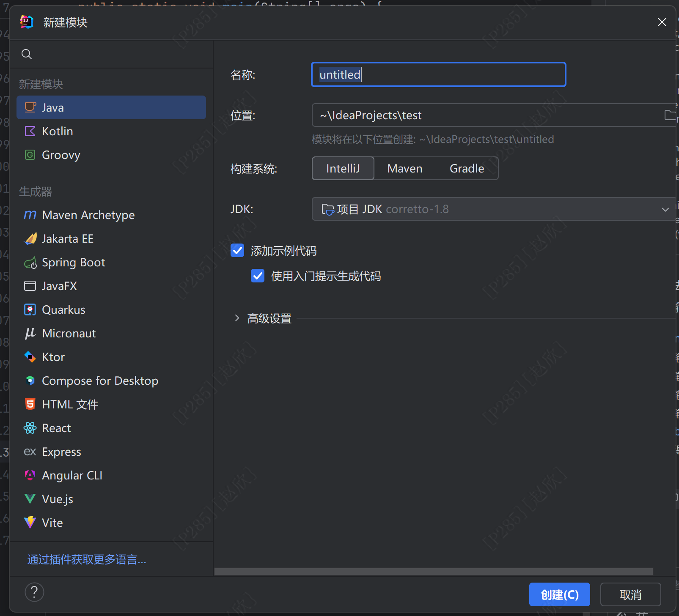This screenshot has width=679, height=616.
Task: Click the Spring Boot leaf icon
Action: [30, 263]
